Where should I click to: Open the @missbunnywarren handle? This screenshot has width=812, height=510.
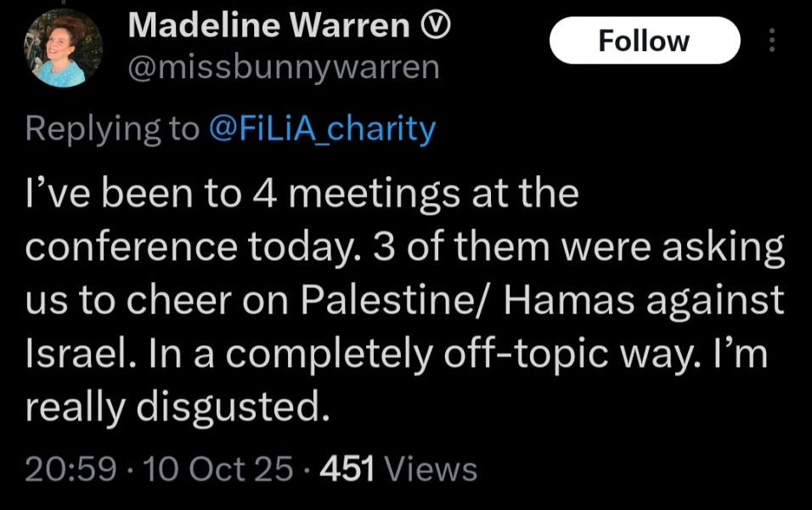tap(283, 68)
